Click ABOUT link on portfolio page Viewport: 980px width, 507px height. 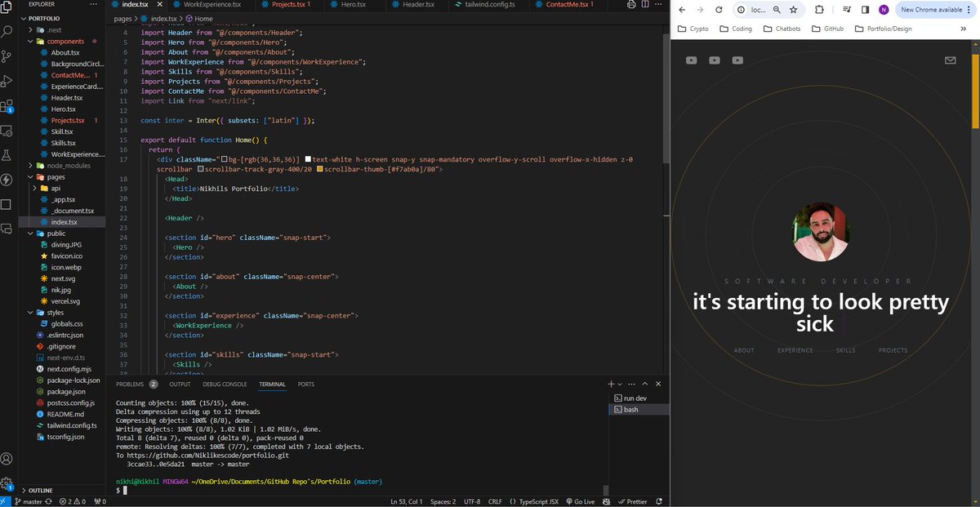744,350
